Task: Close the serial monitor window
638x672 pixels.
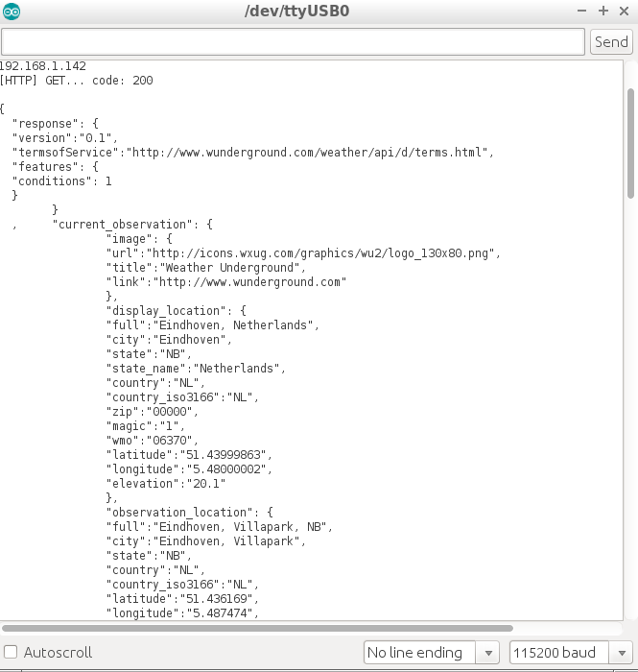Action: point(625,12)
